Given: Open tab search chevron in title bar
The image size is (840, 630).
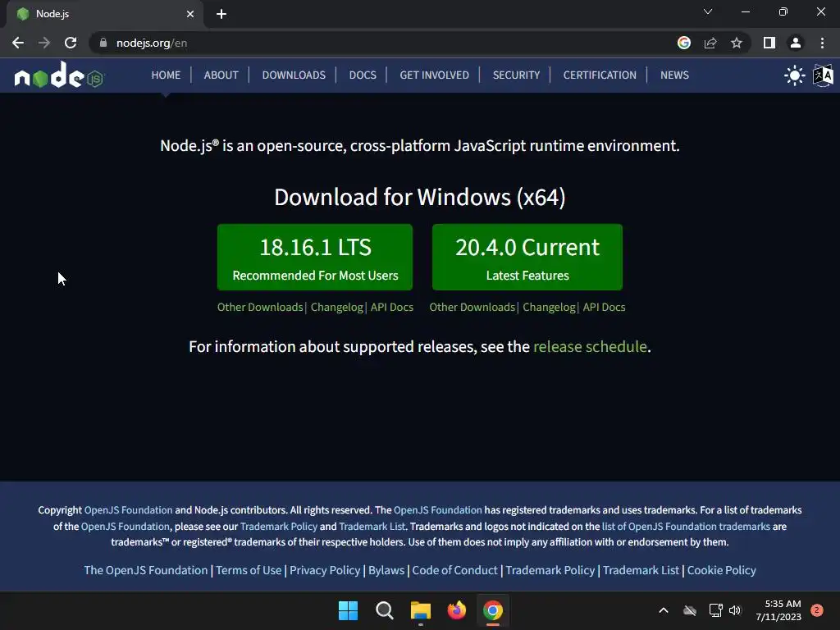Looking at the screenshot, I should 708,11.
